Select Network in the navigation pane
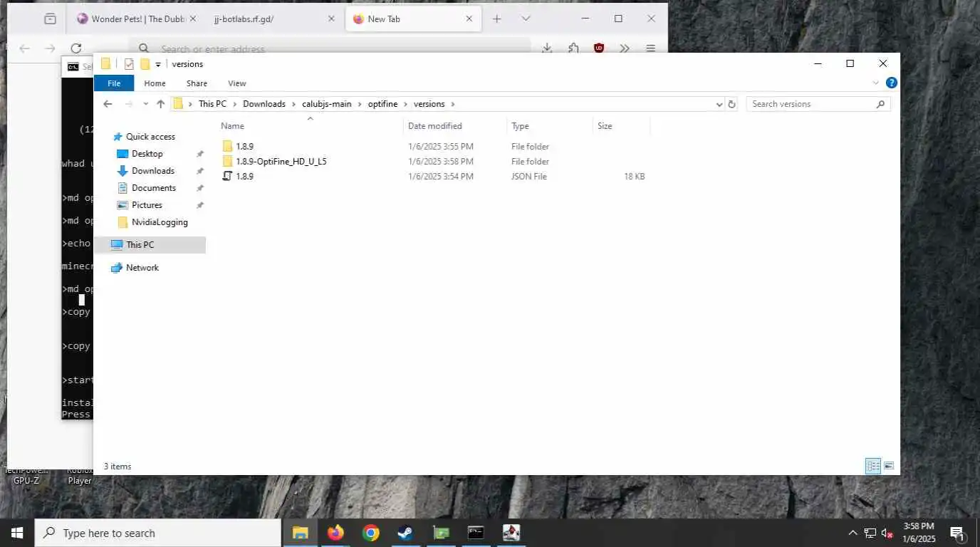The height and width of the screenshot is (547, 980). click(142, 268)
